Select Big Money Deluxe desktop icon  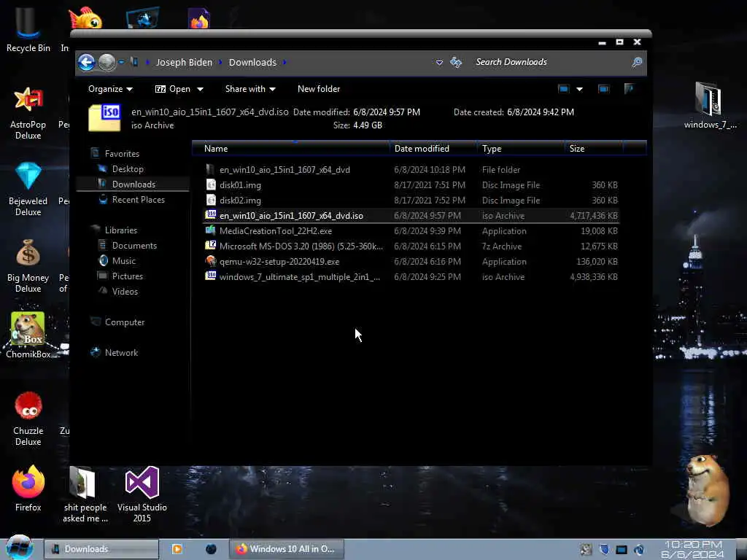click(x=28, y=265)
